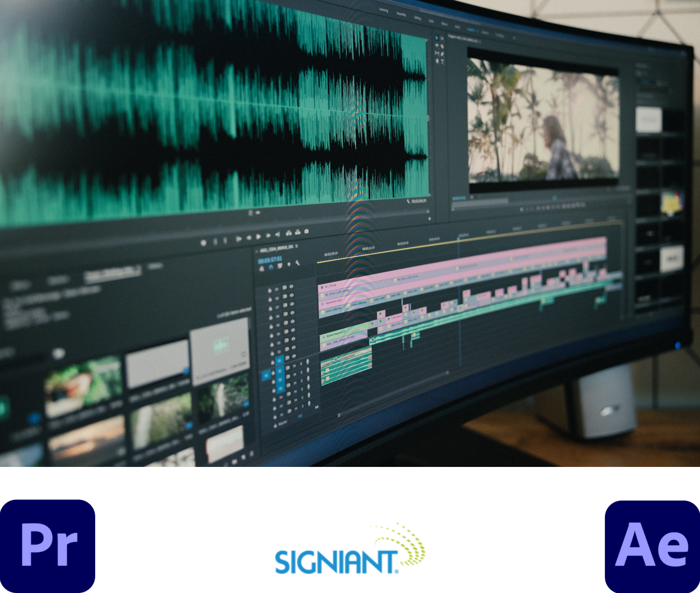The height and width of the screenshot is (593, 700).
Task: Select the Track Select Forward tool
Action: pyautogui.click(x=442, y=38)
